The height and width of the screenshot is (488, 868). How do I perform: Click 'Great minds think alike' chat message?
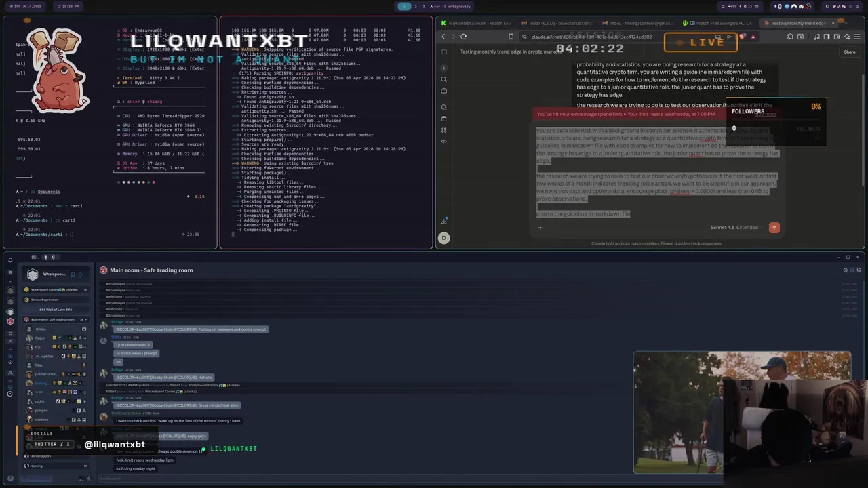176,405
